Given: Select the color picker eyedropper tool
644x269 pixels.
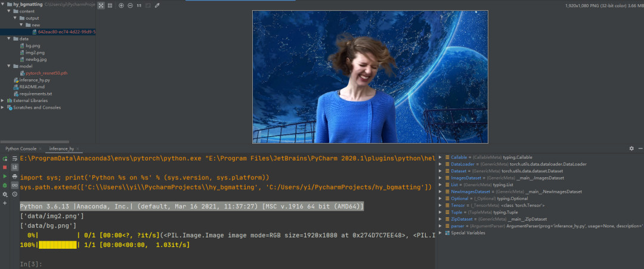Looking at the screenshot, I should tap(157, 5).
